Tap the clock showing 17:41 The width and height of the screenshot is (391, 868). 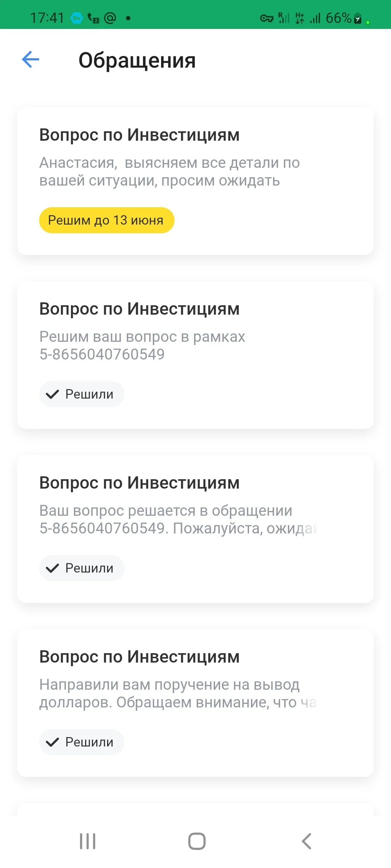(47, 18)
